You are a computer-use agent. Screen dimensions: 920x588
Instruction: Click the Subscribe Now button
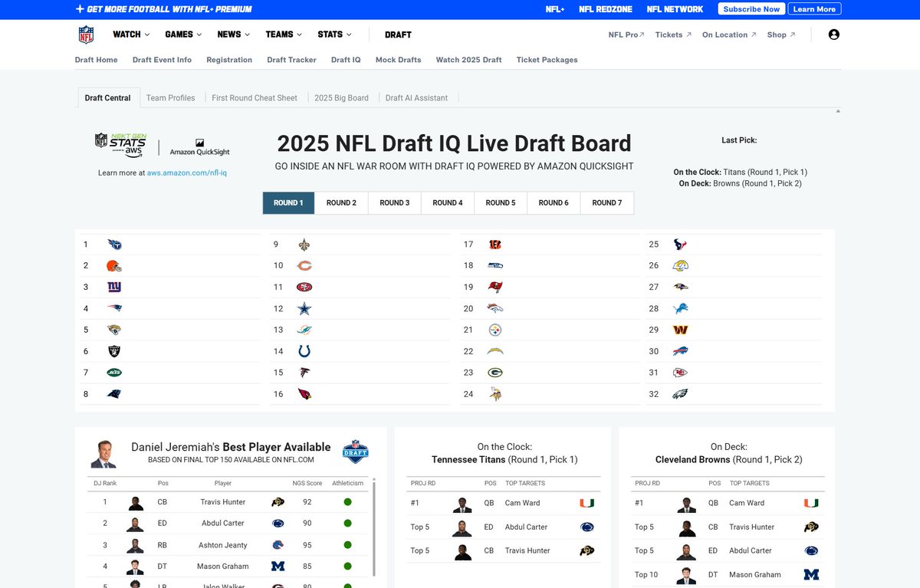pyautogui.click(x=751, y=9)
